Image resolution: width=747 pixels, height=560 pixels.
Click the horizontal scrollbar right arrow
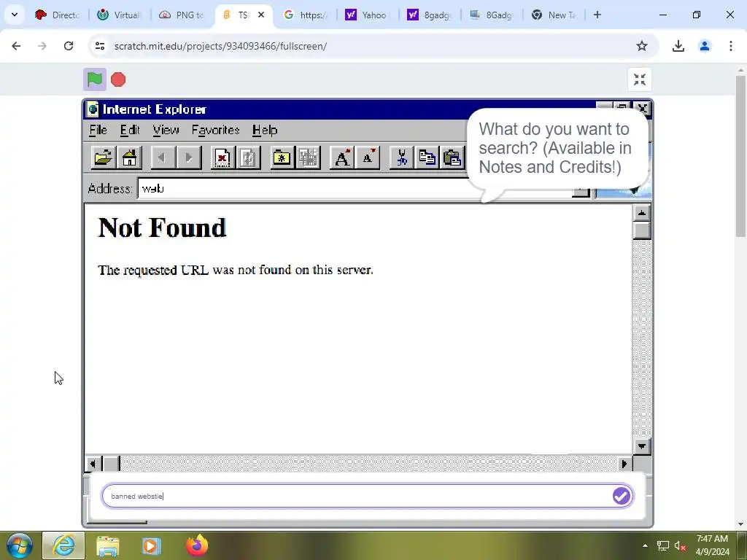[624, 464]
